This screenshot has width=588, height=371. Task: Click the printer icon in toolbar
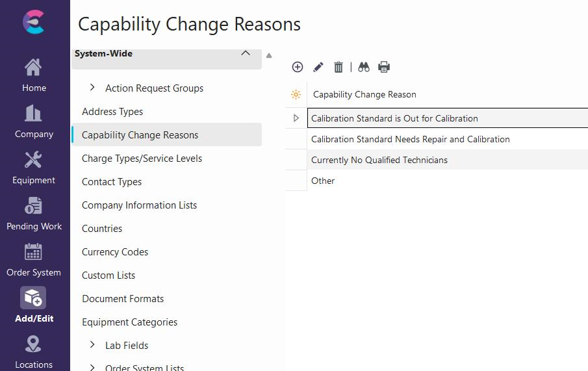pos(384,67)
